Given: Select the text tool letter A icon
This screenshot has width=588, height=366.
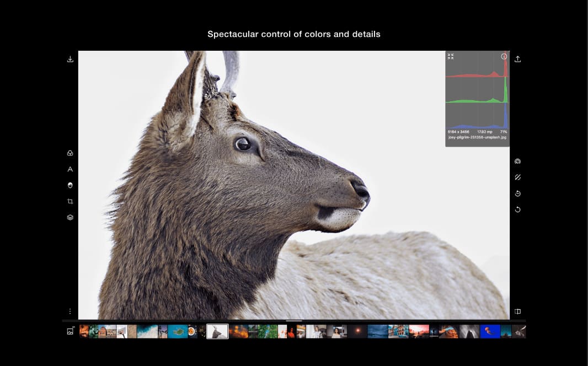Looking at the screenshot, I should tap(70, 169).
